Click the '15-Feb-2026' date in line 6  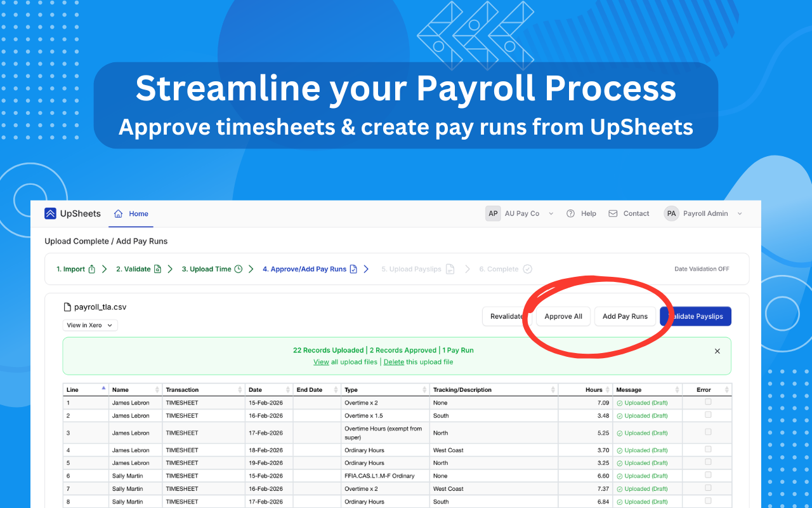click(265, 476)
